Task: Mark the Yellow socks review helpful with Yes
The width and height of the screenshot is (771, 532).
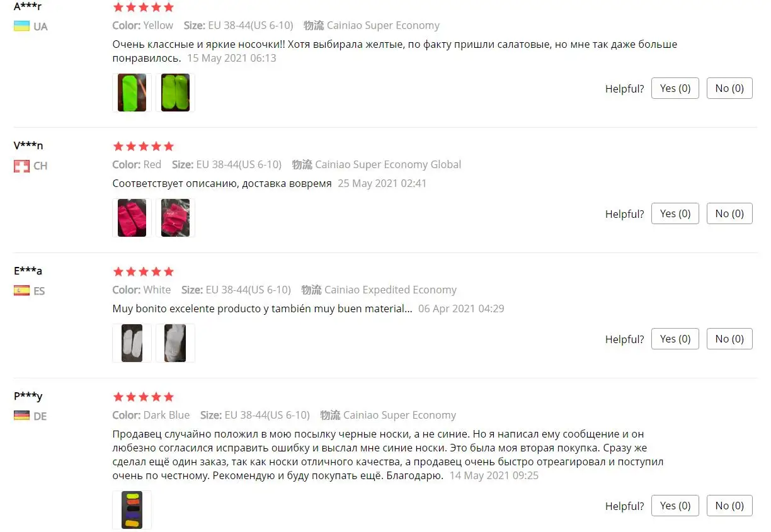Action: coord(675,88)
